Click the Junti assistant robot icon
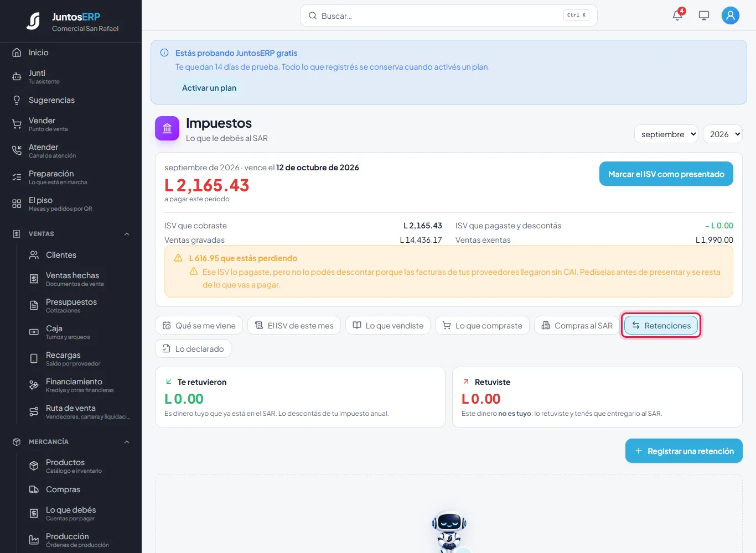The image size is (756, 553). pos(17,77)
